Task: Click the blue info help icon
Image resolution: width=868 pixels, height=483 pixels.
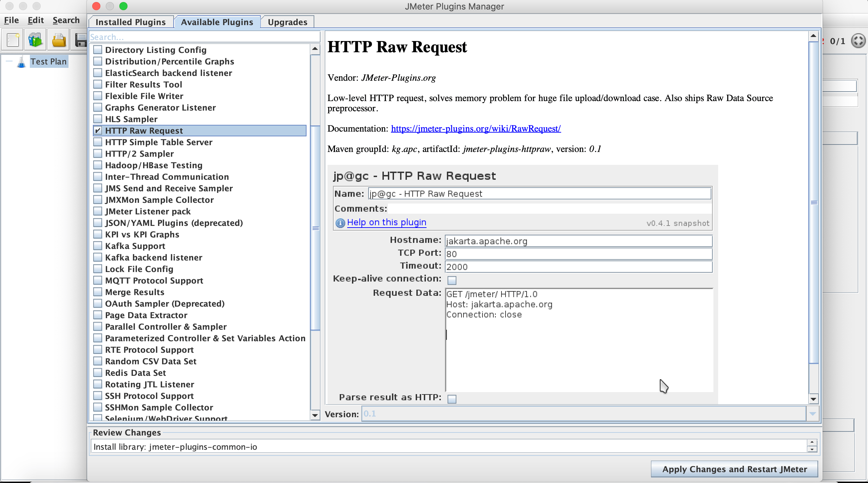Action: click(x=340, y=223)
